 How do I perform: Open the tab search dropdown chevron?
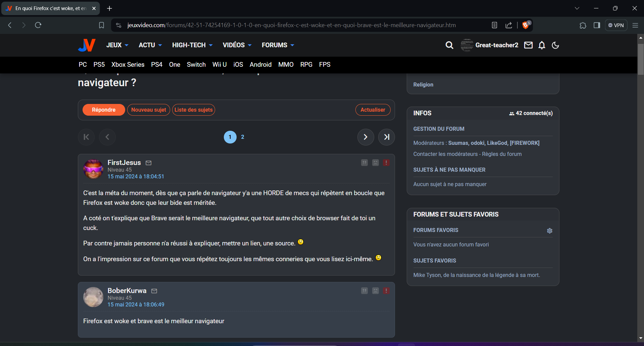click(577, 8)
